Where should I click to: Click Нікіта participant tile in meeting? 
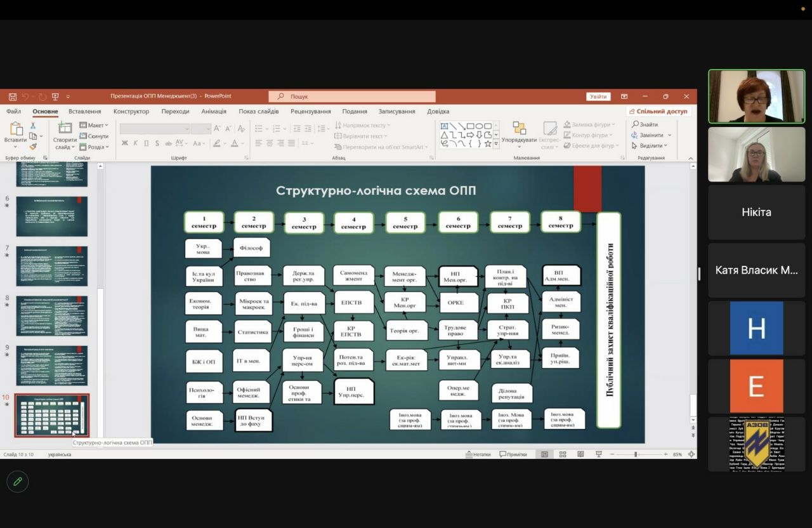[x=757, y=213]
